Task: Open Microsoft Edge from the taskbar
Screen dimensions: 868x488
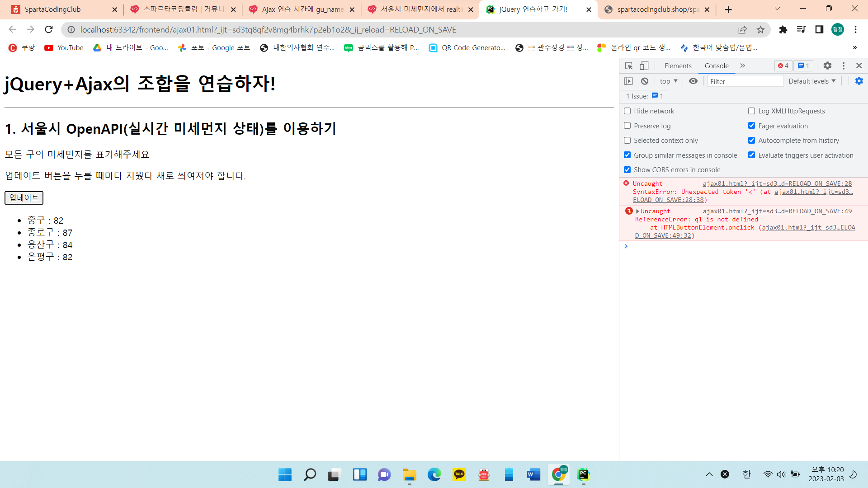Action: (434, 474)
